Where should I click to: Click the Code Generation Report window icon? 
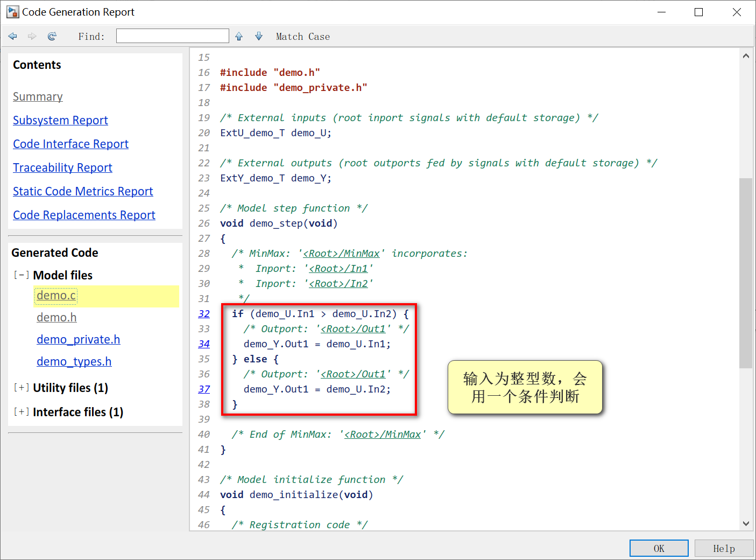(x=12, y=12)
